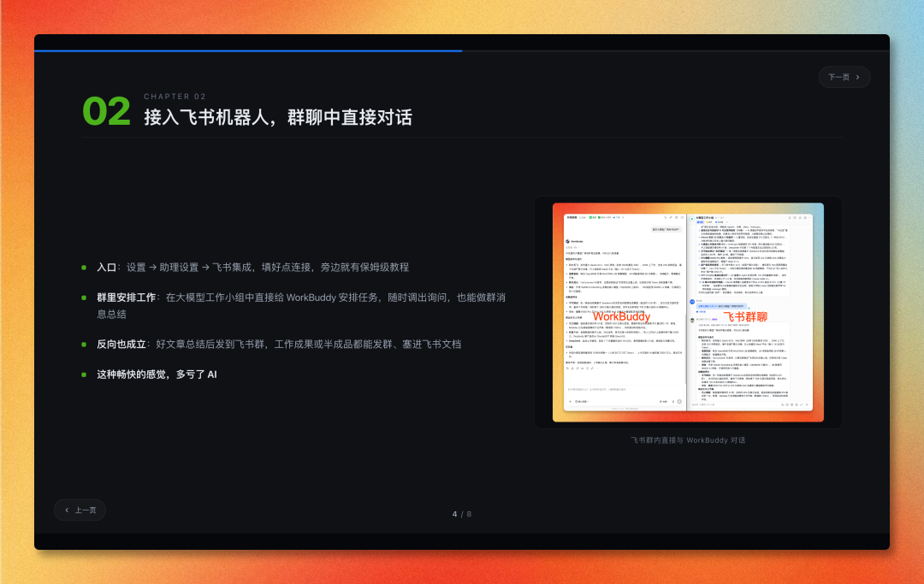
Task: Click the bullet starting with 群里安排工作
Action: [x=301, y=305]
